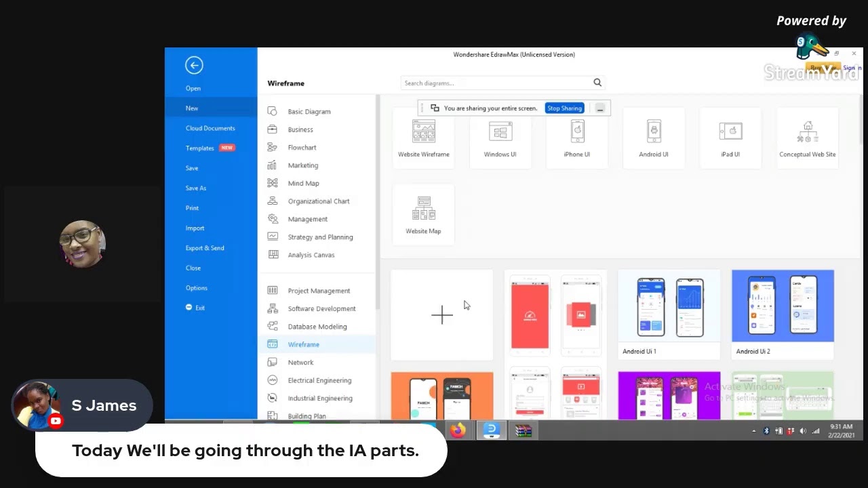Click the Mind Map category icon
868x488 pixels.
[273, 183]
